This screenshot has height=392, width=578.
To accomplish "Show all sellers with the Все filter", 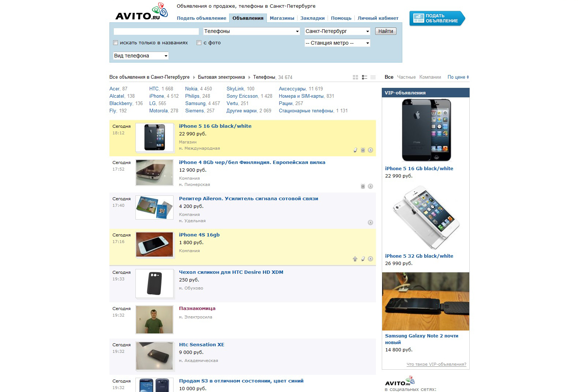I will pos(389,77).
